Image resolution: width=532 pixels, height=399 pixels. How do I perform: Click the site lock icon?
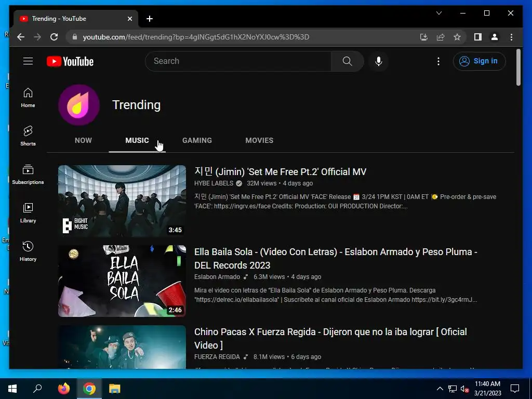tap(75, 37)
